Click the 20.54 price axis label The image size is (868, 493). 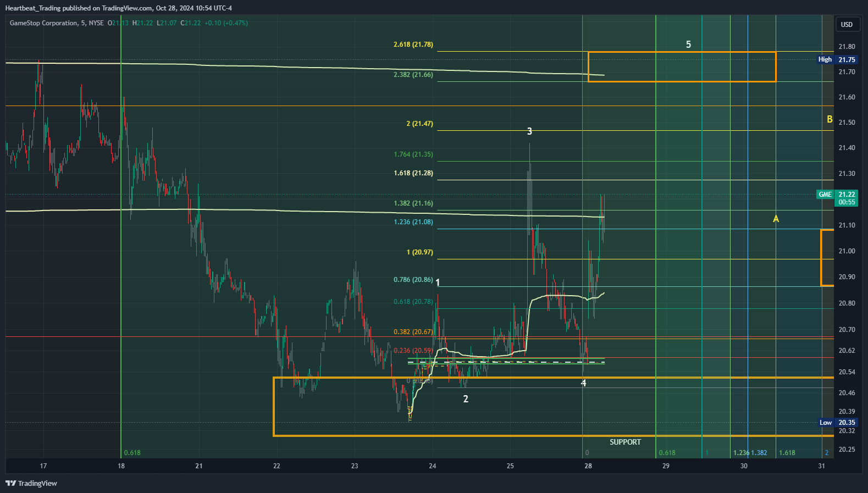[x=847, y=372]
